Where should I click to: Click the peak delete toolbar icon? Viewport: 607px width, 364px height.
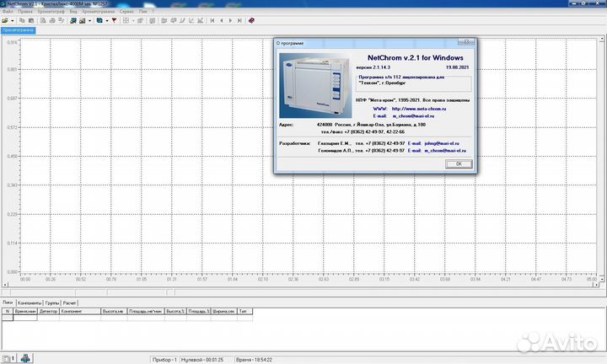(x=200, y=20)
